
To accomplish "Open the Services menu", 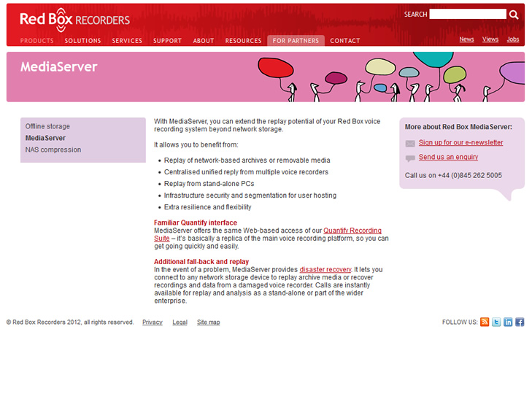I will coord(127,41).
